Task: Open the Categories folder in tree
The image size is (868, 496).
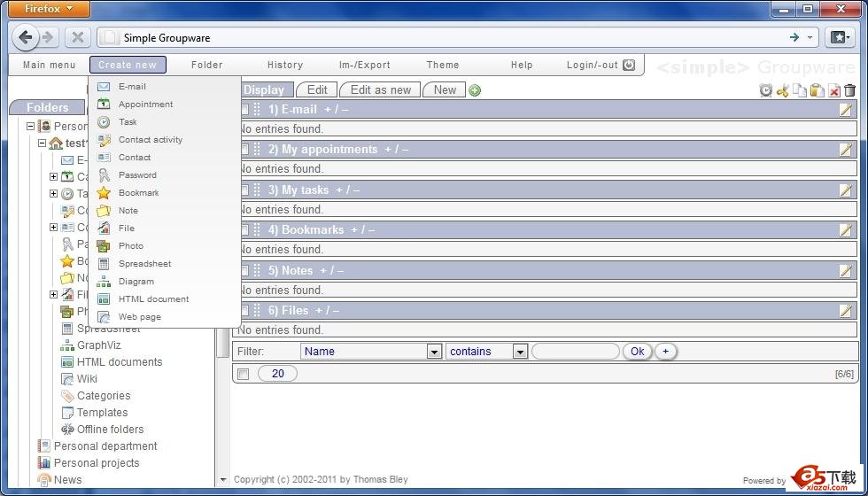Action: pos(103,396)
